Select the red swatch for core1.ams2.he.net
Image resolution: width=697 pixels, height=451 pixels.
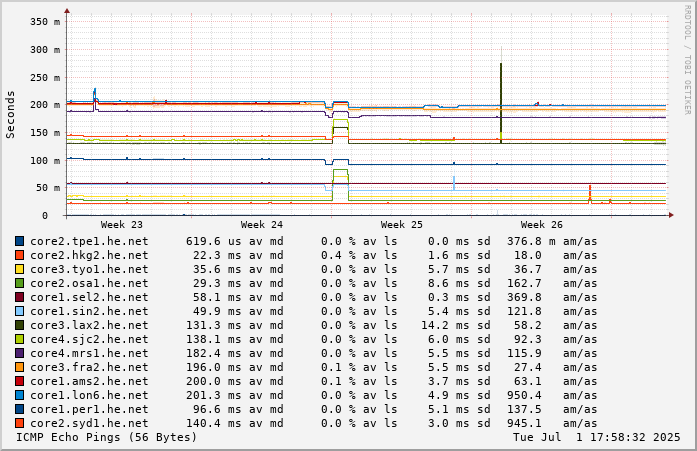coord(20,381)
